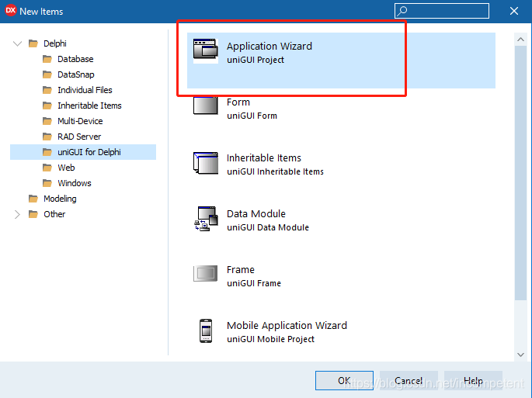
Task: Click the 'uniGUI Project' description
Action: click(256, 60)
